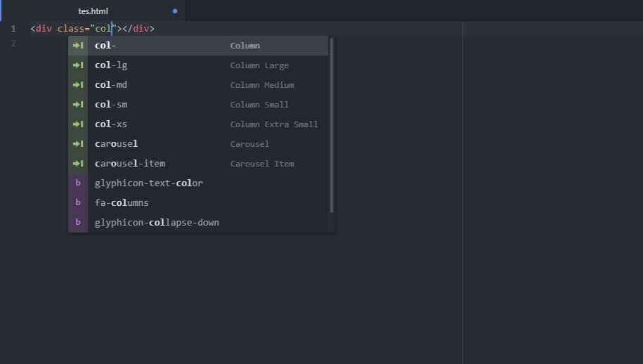The height and width of the screenshot is (364, 643).
Task: Click the 'Column Small' description text
Action: tap(259, 105)
